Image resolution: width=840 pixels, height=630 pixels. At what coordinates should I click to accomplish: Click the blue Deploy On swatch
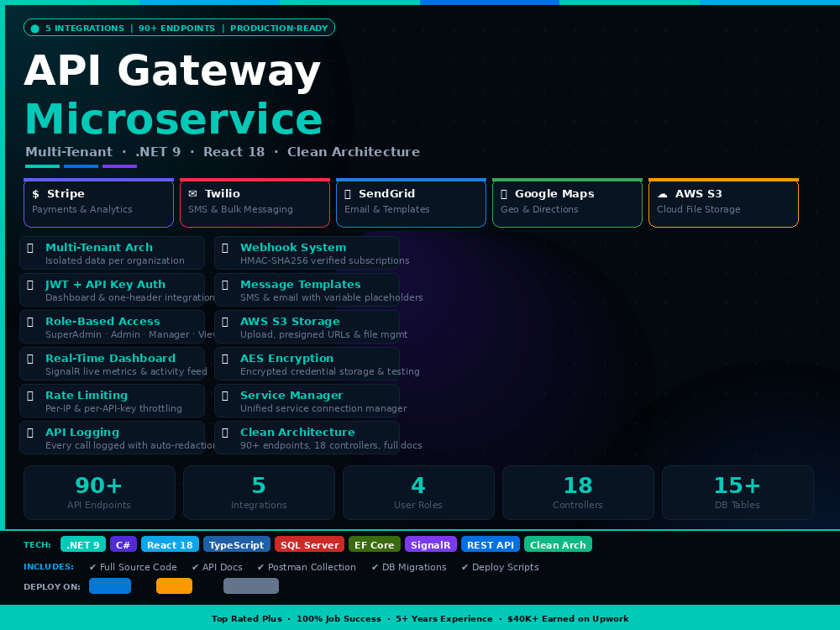coord(110,586)
